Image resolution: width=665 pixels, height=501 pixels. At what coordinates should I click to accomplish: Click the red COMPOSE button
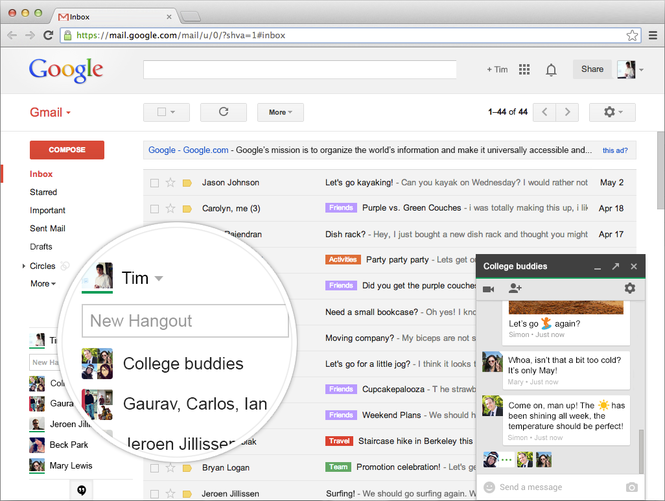[67, 150]
